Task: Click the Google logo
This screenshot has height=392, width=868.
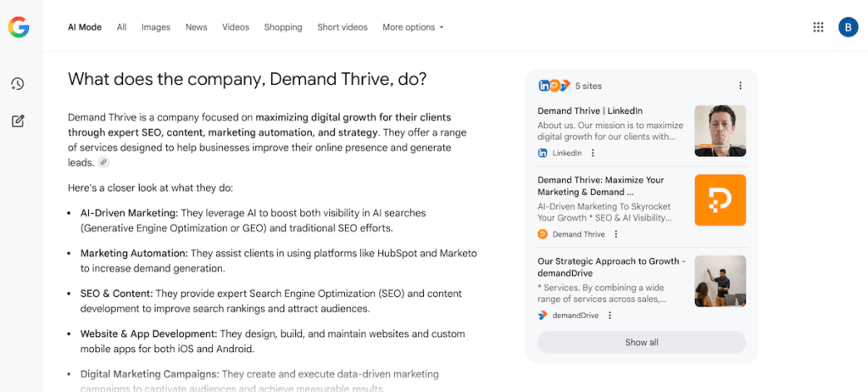Action: pos(19,27)
